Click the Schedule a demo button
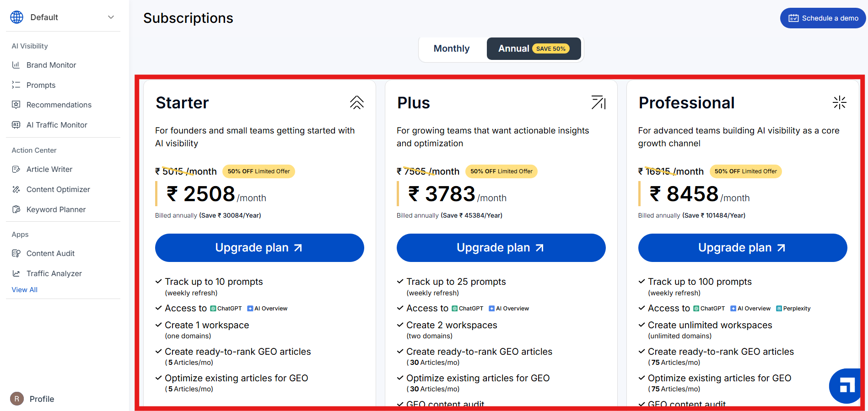868x411 pixels. tap(823, 18)
